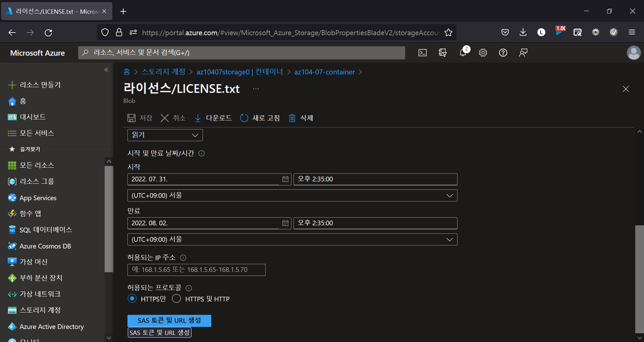Open Azure Cosmos DB in sidebar
The height and width of the screenshot is (342, 644).
click(x=39, y=246)
